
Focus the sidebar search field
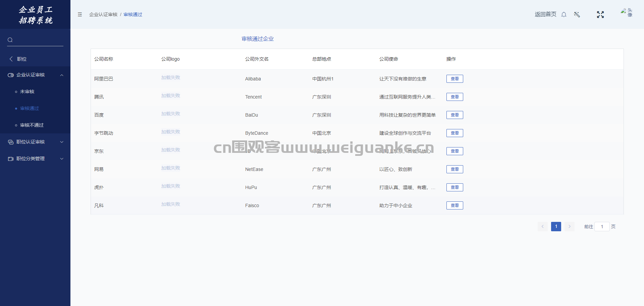(35, 40)
